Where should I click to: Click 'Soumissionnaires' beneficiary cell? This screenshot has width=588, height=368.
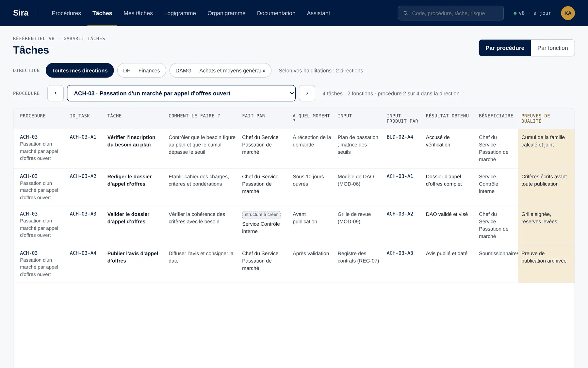[x=498, y=254]
